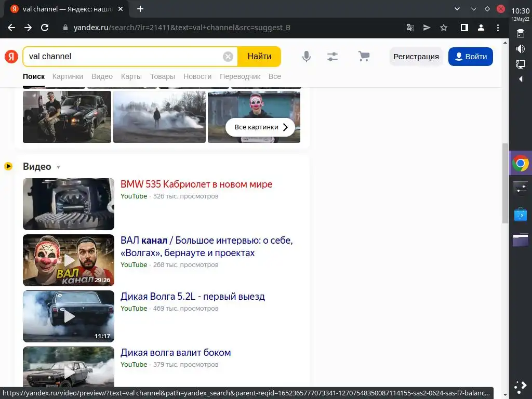Image resolution: width=532 pixels, height=399 pixels.
Task: Switch to the Картинки tab
Action: coord(68,76)
